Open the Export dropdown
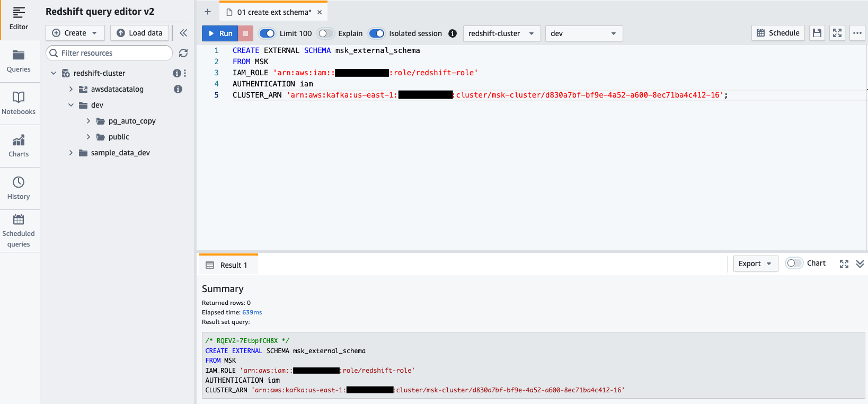This screenshot has height=404, width=868. pyautogui.click(x=756, y=264)
